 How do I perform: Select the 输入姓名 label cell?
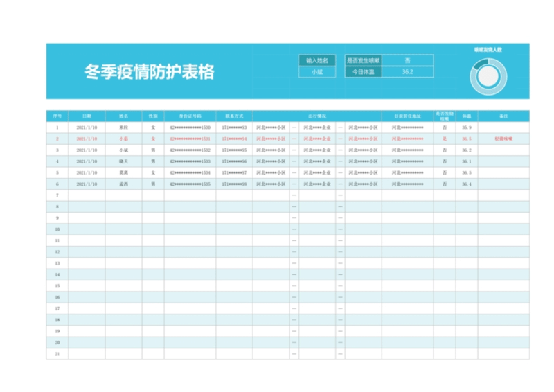coord(316,60)
